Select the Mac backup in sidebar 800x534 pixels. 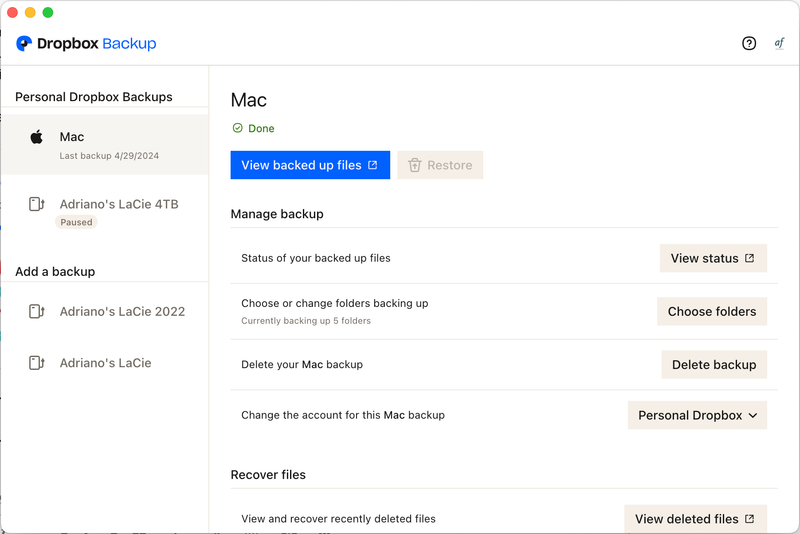pyautogui.click(x=105, y=145)
